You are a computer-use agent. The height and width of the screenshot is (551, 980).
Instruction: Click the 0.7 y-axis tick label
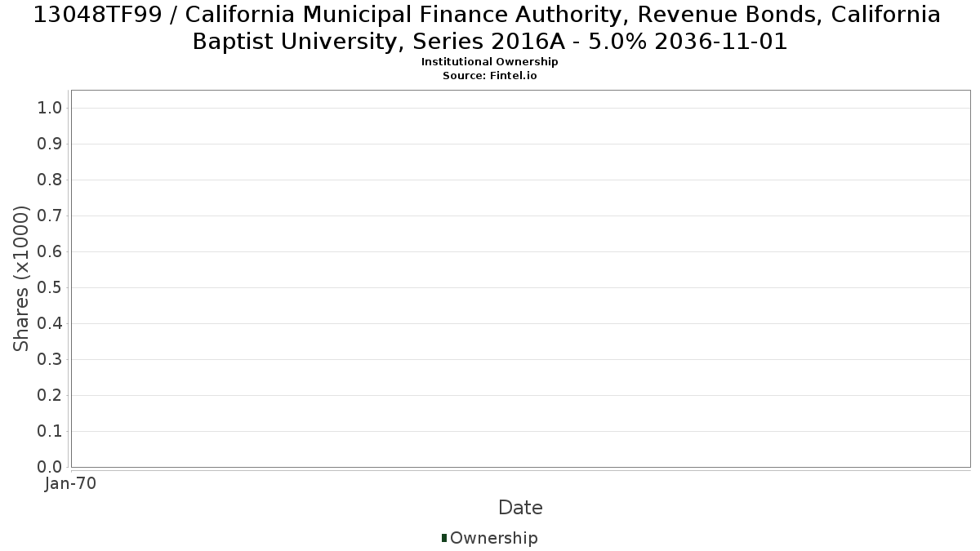(x=51, y=216)
